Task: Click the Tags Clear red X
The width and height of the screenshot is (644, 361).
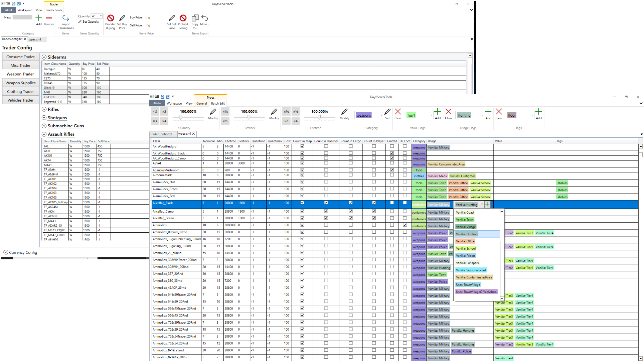Action: [x=499, y=112]
